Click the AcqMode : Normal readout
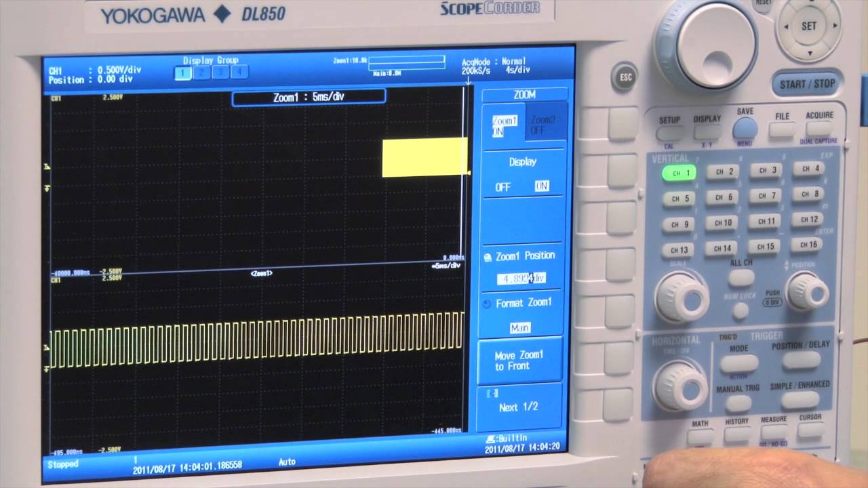Viewport: 868px width, 488px height. tap(494, 62)
